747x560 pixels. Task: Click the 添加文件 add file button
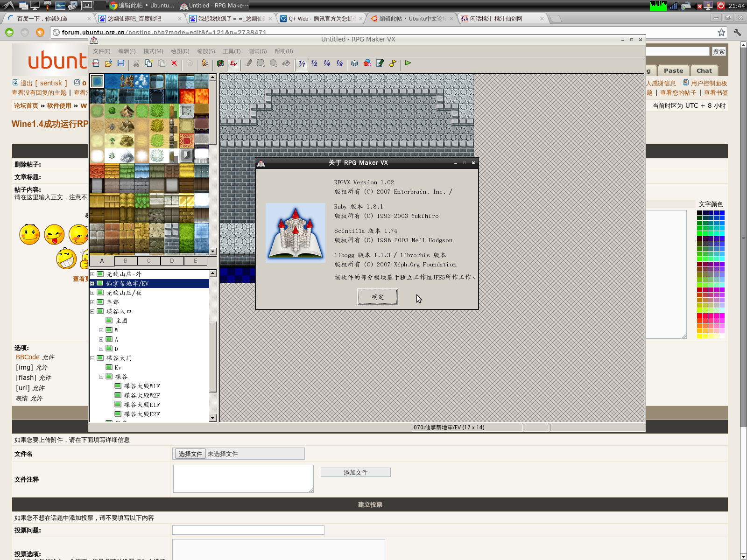[355, 472]
